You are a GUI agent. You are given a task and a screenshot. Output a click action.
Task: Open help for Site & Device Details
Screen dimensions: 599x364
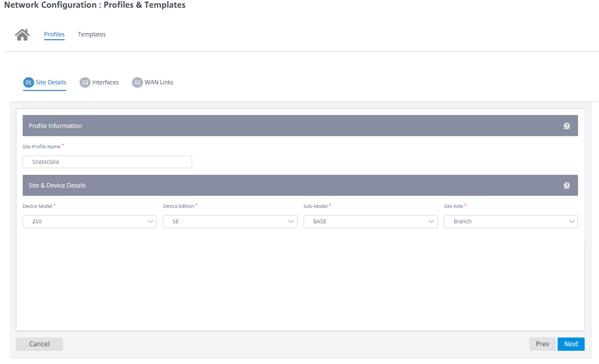pos(566,185)
